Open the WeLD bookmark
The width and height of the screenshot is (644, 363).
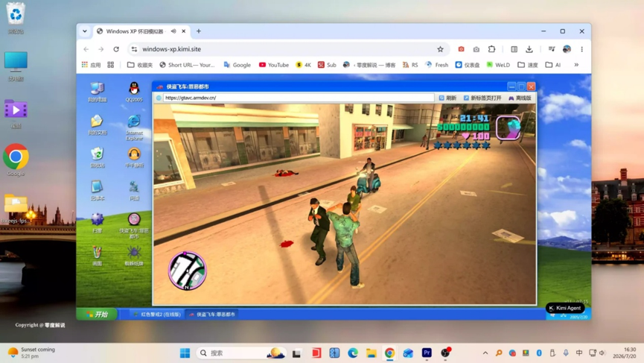pyautogui.click(x=498, y=65)
